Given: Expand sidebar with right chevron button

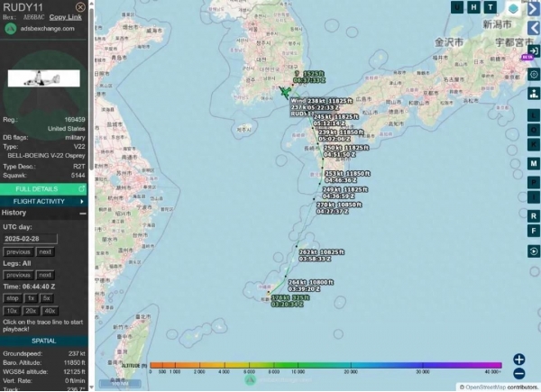Looking at the screenshot, I should 534,10.
